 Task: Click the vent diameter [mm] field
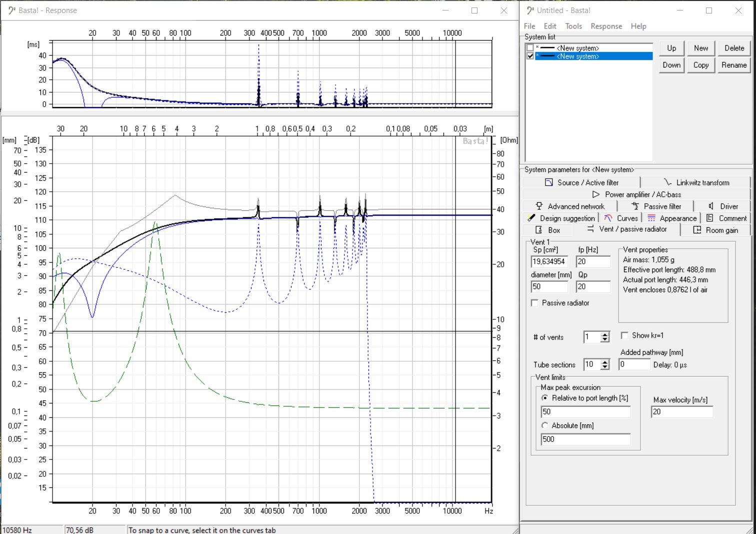pos(549,286)
